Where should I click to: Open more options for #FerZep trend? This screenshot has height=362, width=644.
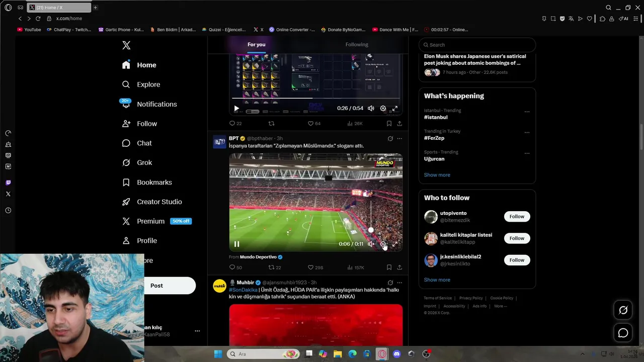[527, 133]
